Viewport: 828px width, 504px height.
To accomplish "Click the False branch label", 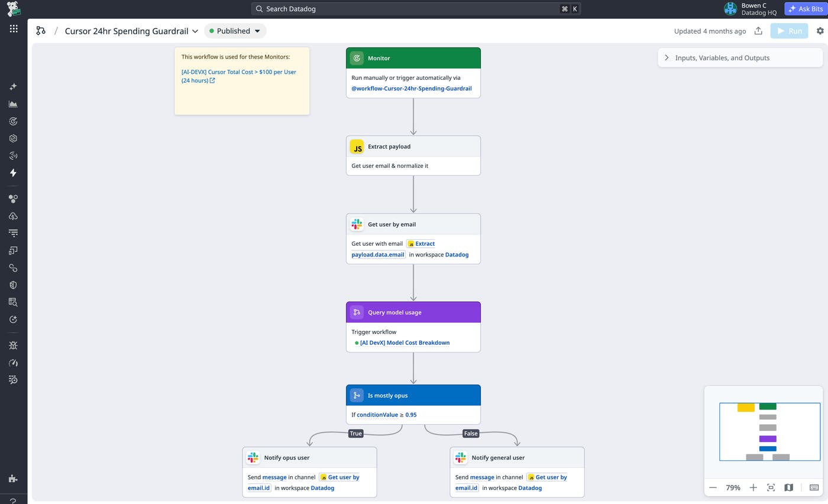I will click(x=471, y=434).
